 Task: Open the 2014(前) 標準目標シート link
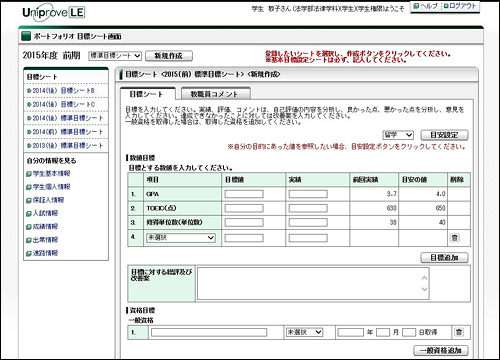(x=68, y=132)
